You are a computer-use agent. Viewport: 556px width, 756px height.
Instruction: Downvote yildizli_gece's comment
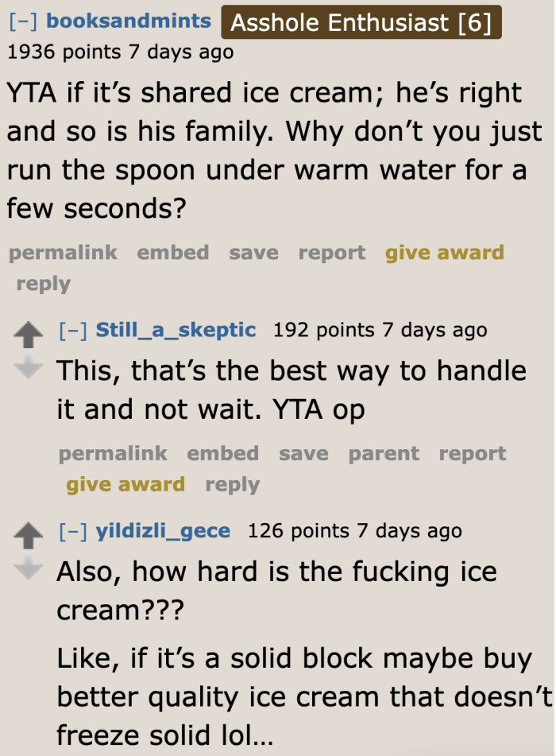click(x=29, y=566)
